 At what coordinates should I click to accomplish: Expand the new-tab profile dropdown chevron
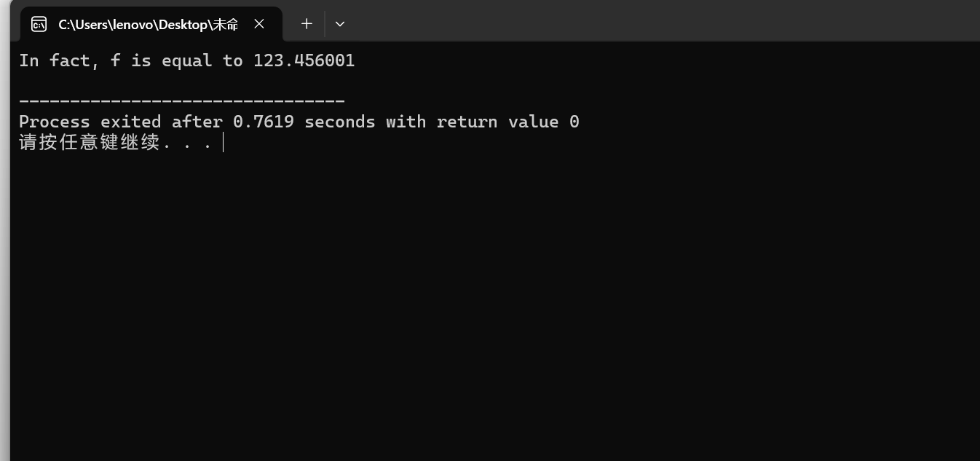tap(340, 24)
